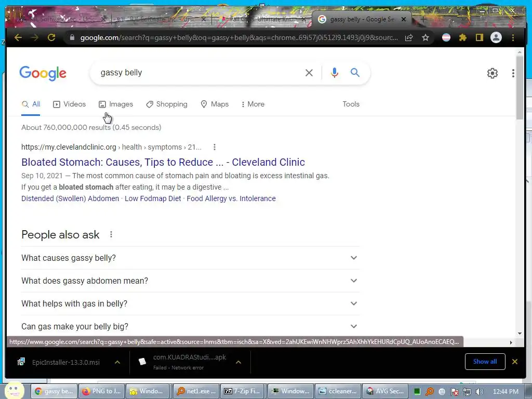Click the round flag-colored extension icon

click(446, 37)
